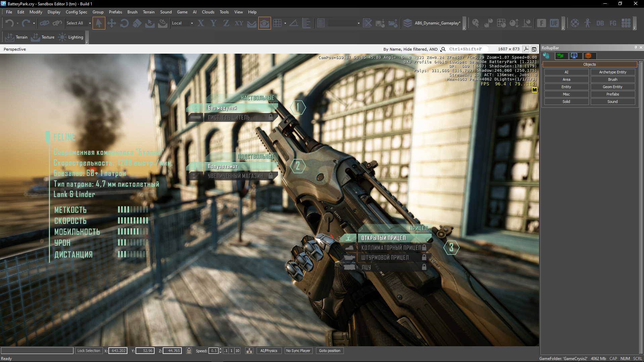644x362 pixels.
Task: Open the Prefabs menu
Action: click(x=115, y=12)
